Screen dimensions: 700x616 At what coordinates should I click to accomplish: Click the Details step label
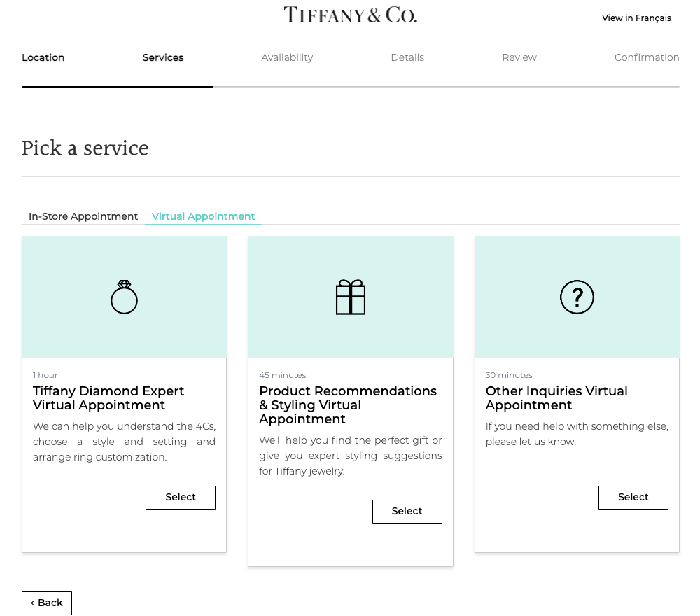pyautogui.click(x=407, y=57)
